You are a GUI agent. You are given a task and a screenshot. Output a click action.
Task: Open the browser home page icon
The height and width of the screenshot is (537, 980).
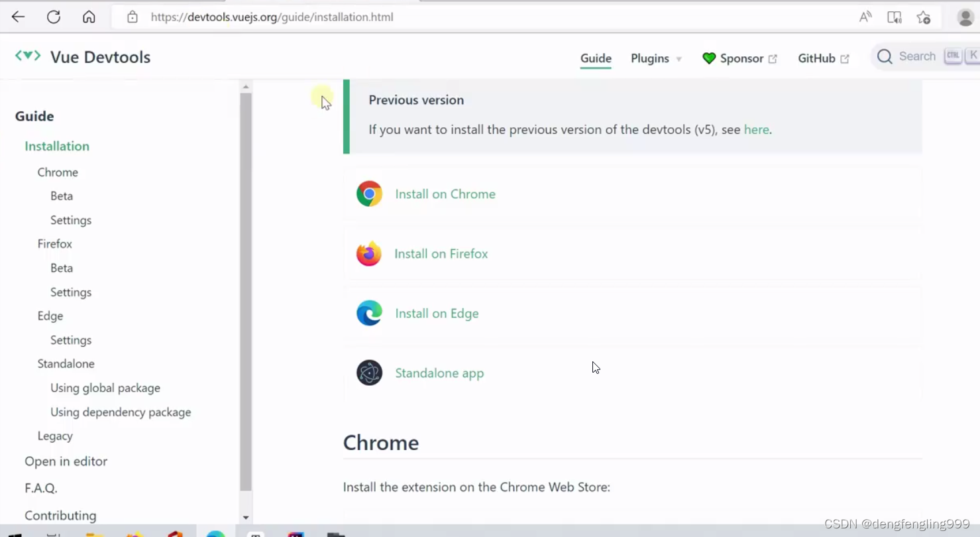(89, 17)
